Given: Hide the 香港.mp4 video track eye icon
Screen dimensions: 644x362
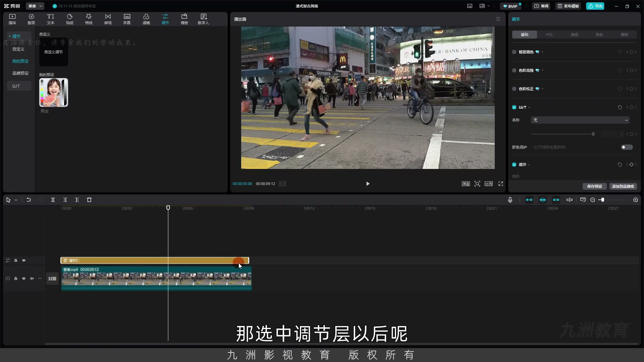Looking at the screenshot, I should coord(24,279).
